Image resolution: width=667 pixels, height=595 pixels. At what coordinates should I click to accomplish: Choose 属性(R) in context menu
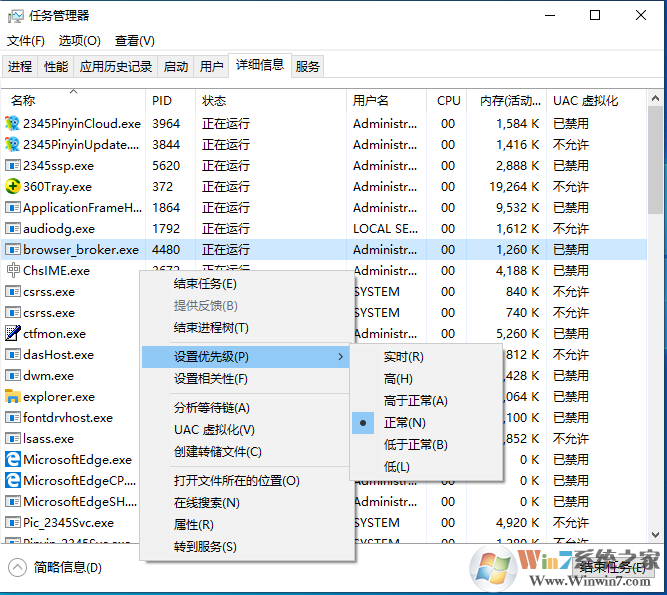point(247,524)
